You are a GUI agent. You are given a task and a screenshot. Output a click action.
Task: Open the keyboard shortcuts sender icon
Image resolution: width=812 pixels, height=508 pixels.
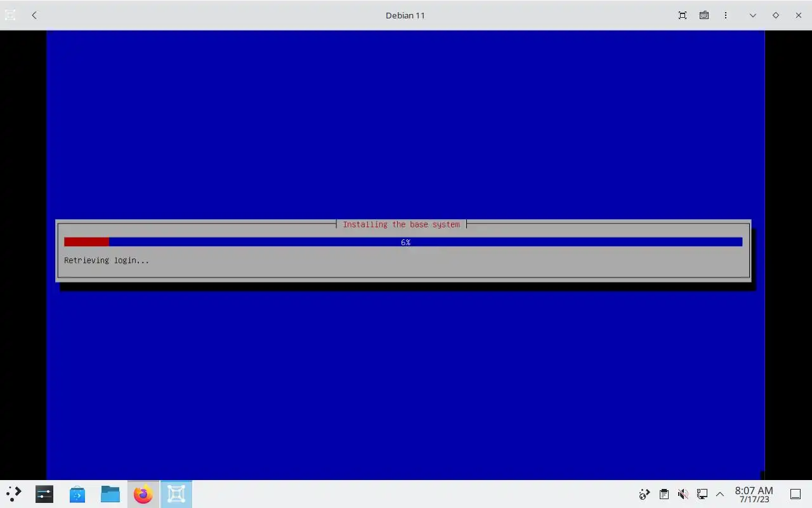click(x=704, y=15)
